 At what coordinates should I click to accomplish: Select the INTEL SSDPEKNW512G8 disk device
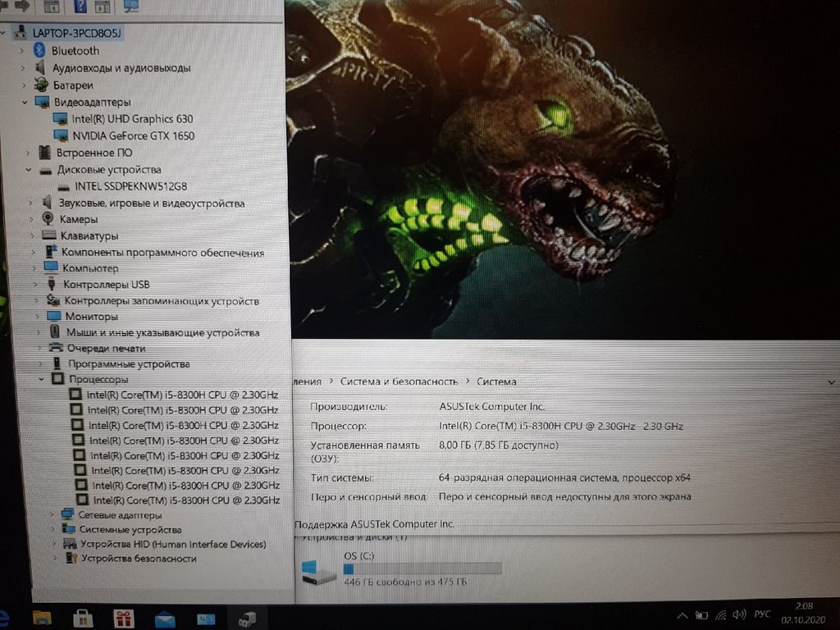coord(130,186)
